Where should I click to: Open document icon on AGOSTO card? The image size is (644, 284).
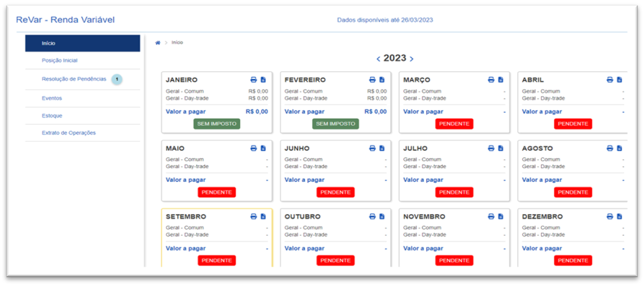click(619, 148)
